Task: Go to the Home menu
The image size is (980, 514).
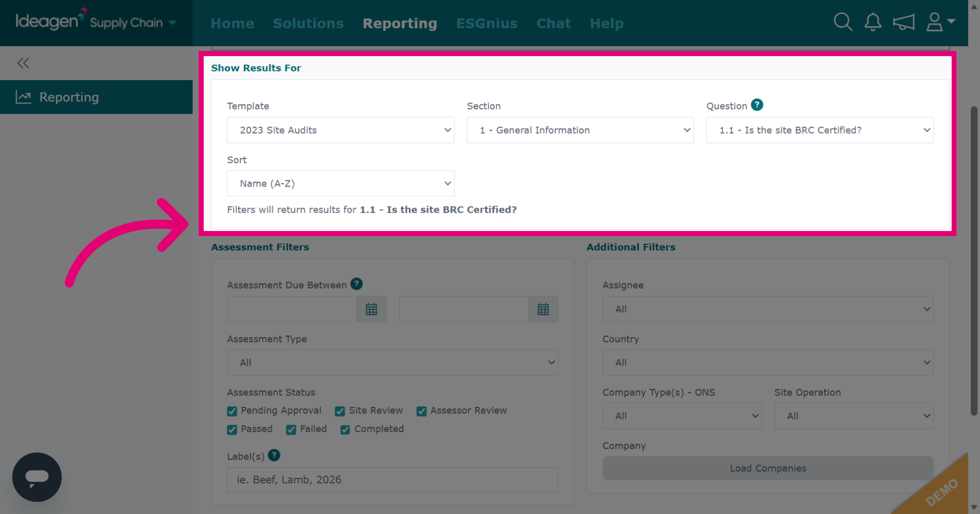Action: [232, 23]
